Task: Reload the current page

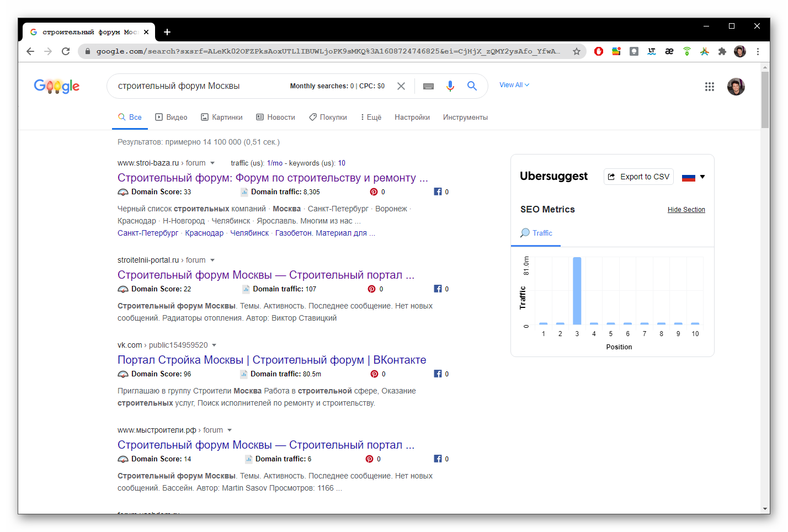Action: point(66,51)
